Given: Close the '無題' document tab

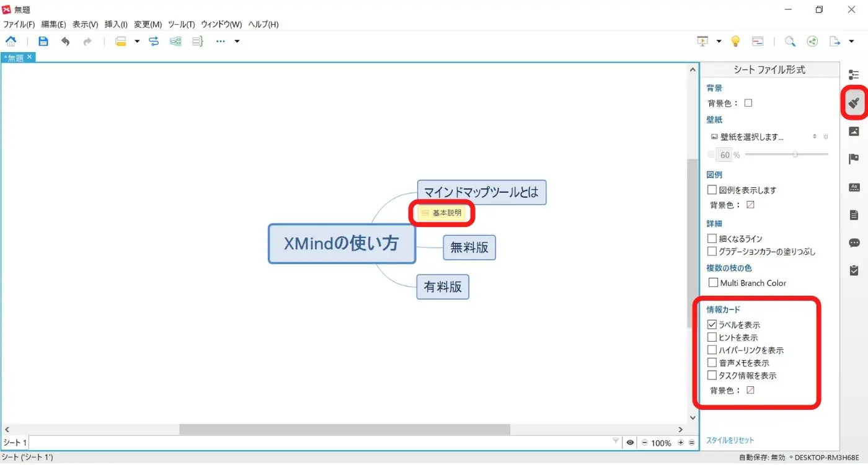Looking at the screenshot, I should 29,57.
